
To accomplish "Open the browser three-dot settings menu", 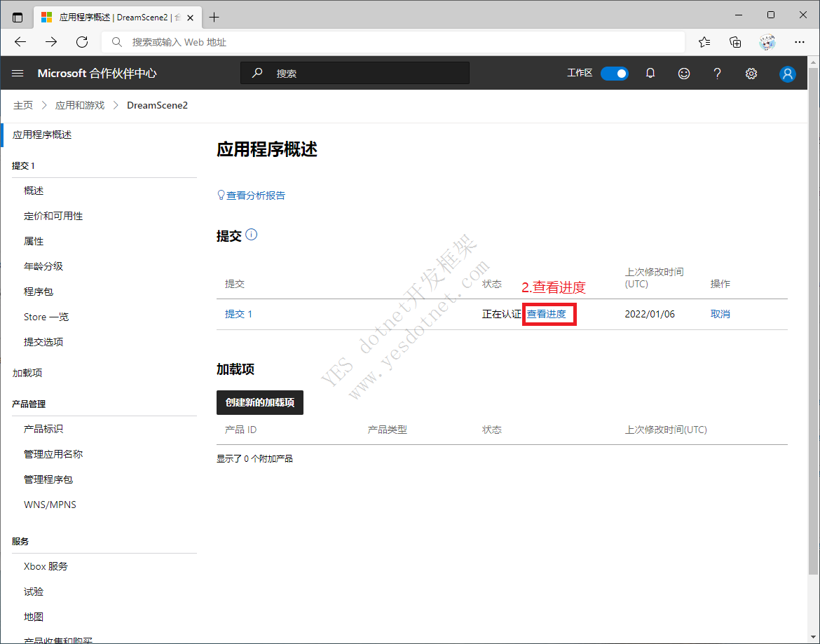I will (x=799, y=42).
